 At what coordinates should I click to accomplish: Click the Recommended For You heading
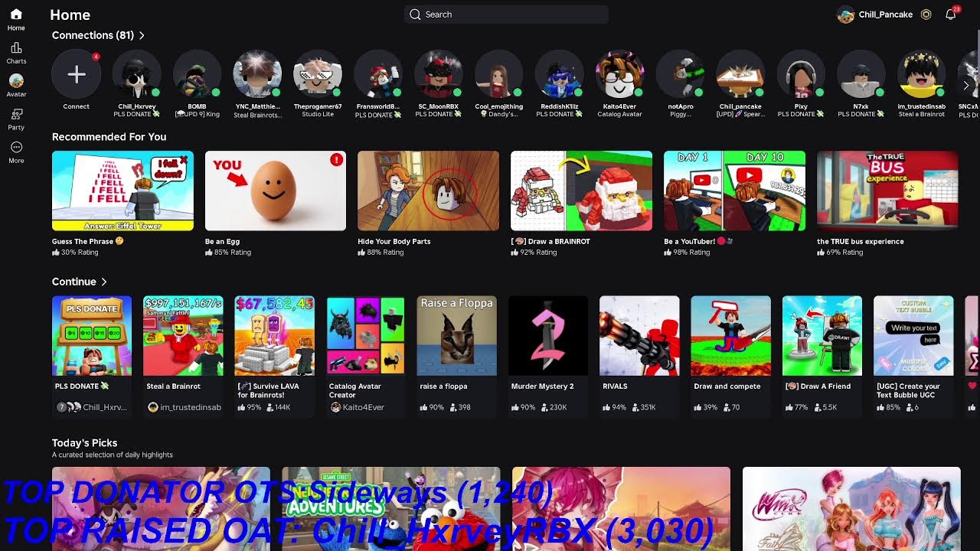coord(109,137)
